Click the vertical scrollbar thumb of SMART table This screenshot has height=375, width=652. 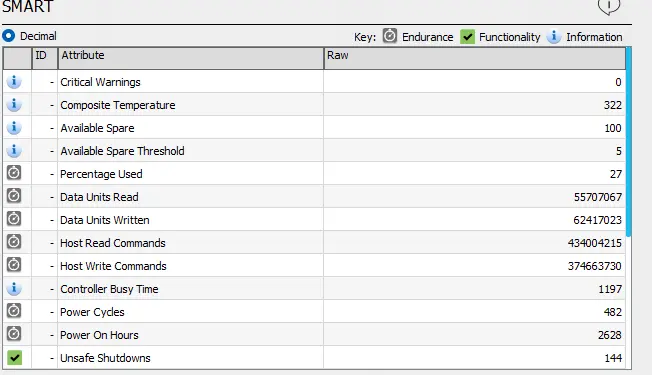click(x=629, y=141)
